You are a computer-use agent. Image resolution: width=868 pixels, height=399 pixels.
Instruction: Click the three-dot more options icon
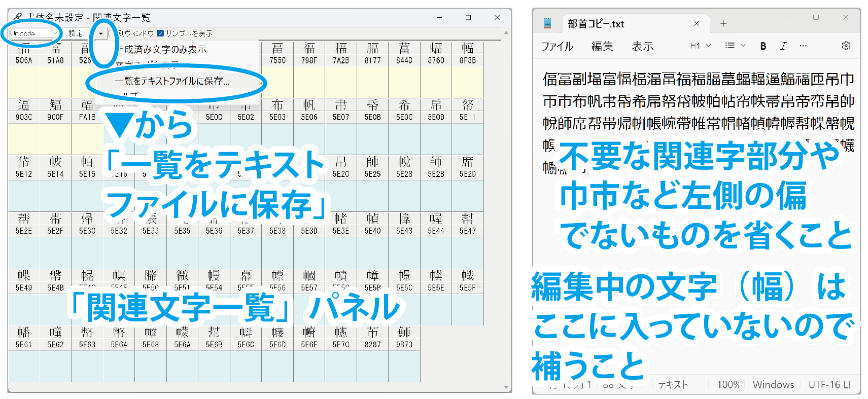[803, 46]
